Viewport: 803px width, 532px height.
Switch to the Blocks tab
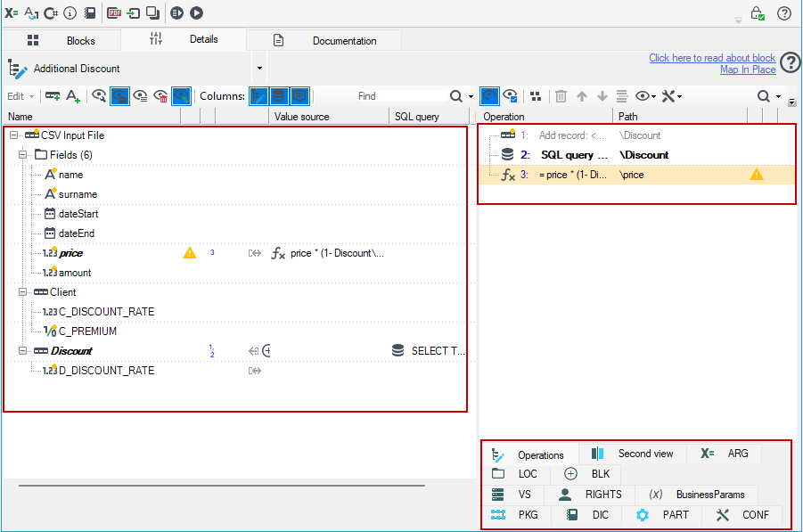[x=61, y=40]
